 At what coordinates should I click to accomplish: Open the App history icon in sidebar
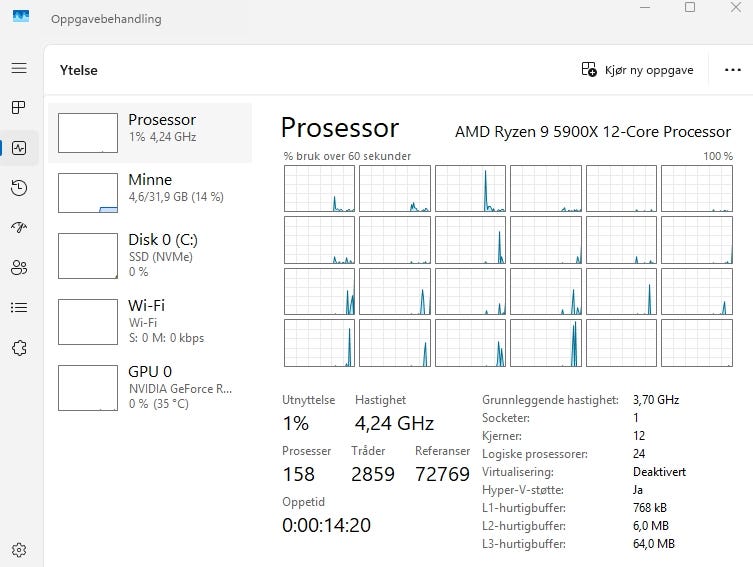click(19, 188)
